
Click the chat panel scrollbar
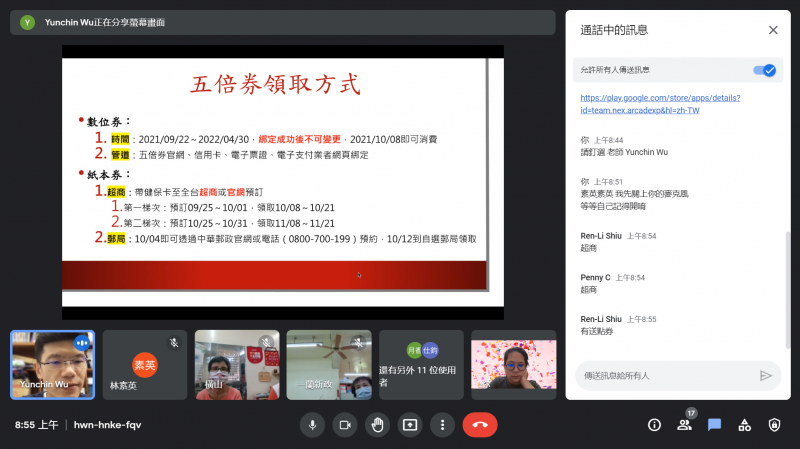pyautogui.click(x=788, y=290)
